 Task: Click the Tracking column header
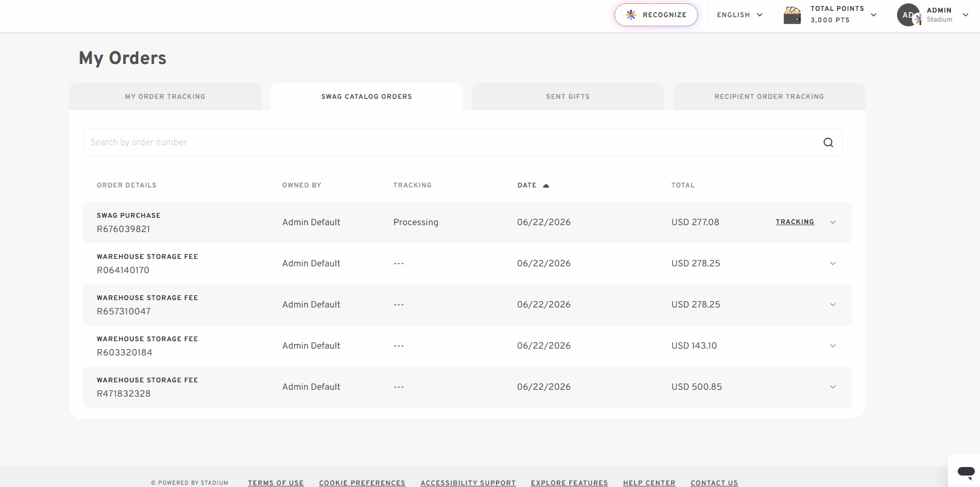(x=412, y=185)
